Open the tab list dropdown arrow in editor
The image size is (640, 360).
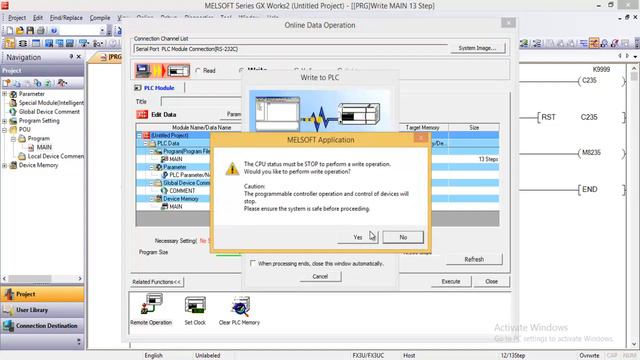pos(635,56)
